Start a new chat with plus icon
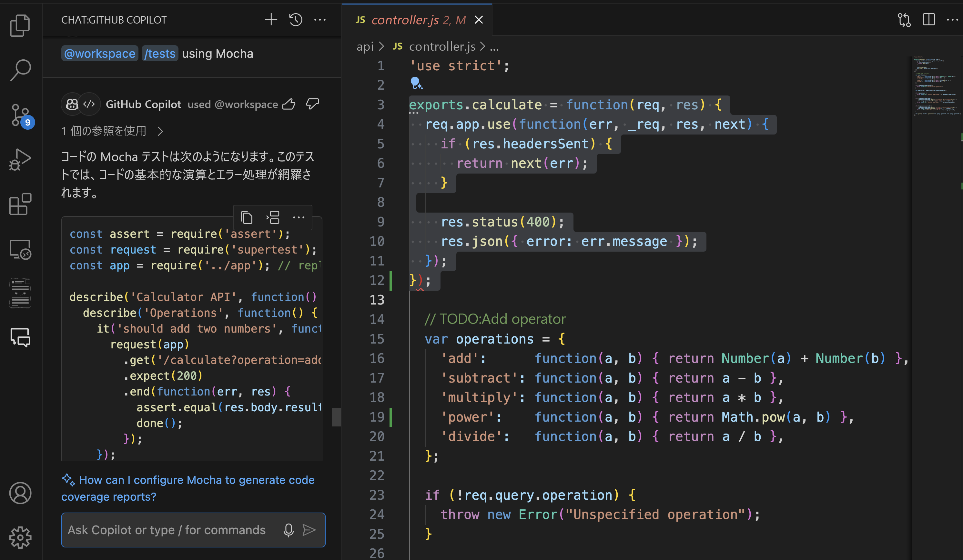Screen dimensions: 963x560 coord(271,19)
